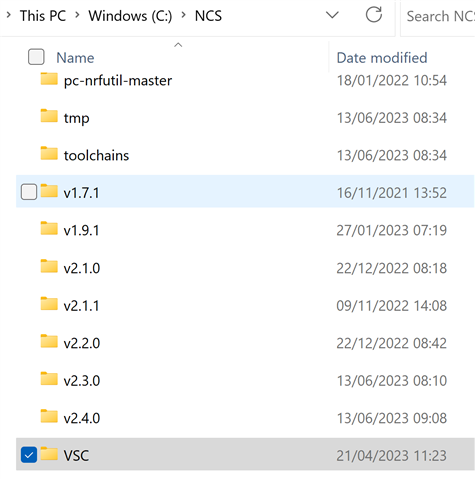Select the v2.2.0 folder row

245,343
